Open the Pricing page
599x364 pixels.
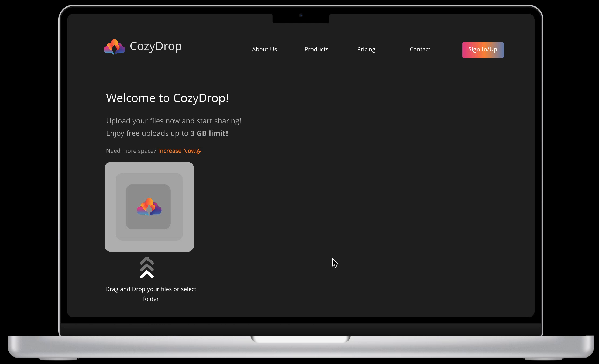point(366,49)
